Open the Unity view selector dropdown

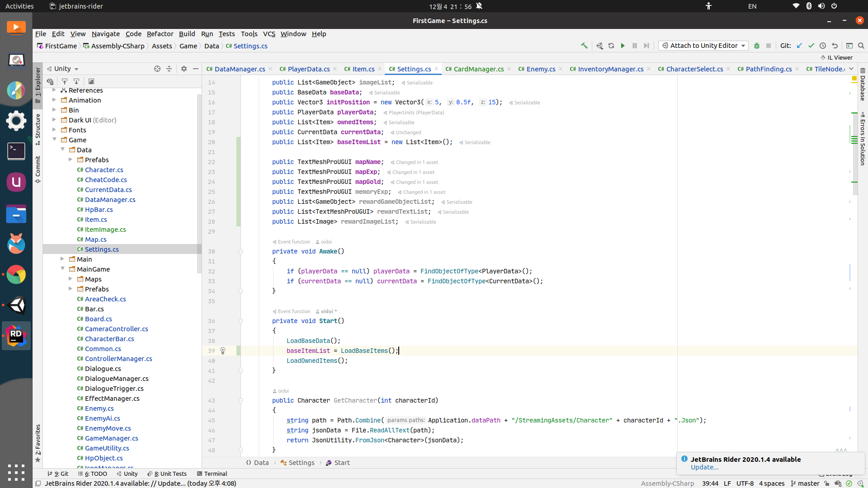click(x=63, y=69)
